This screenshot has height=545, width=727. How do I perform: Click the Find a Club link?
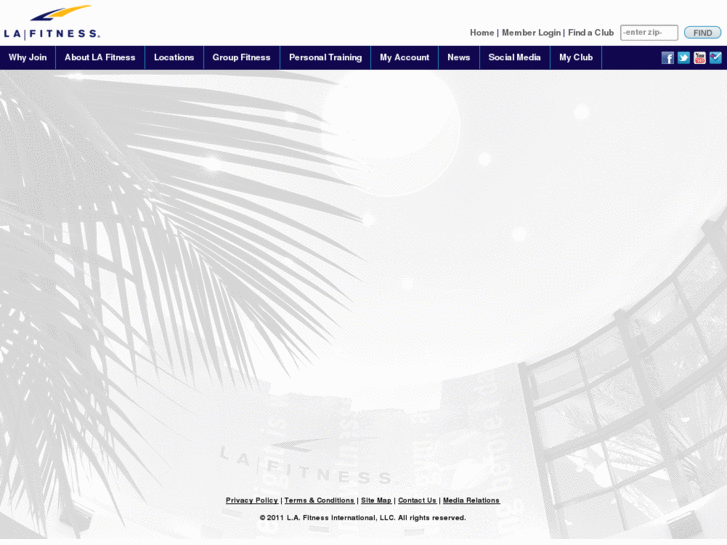click(x=591, y=33)
